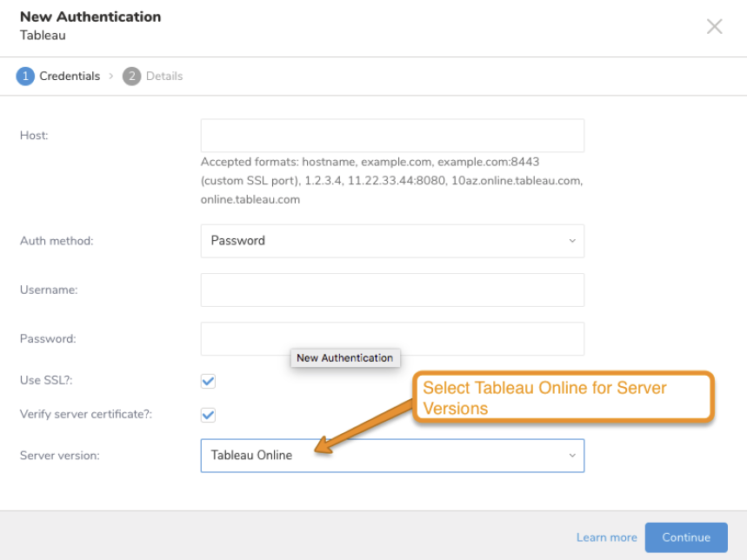Click the step 1 circle icon

point(25,77)
